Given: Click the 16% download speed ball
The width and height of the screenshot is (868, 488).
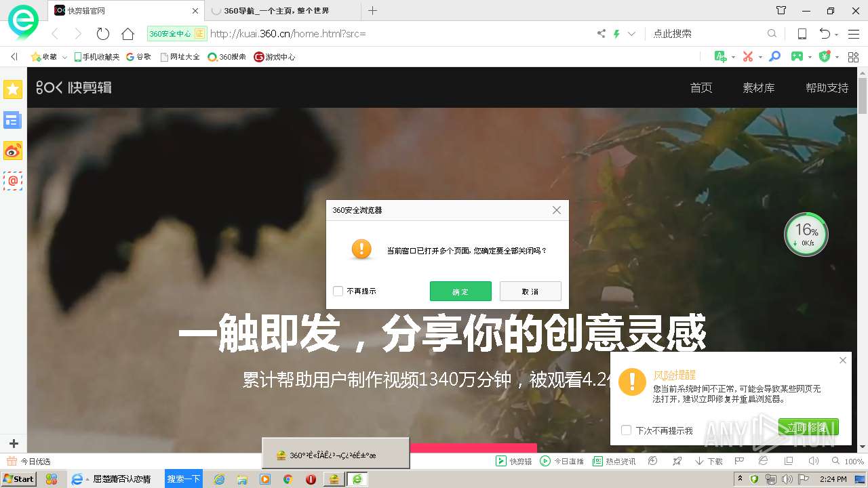Looking at the screenshot, I should 806,235.
